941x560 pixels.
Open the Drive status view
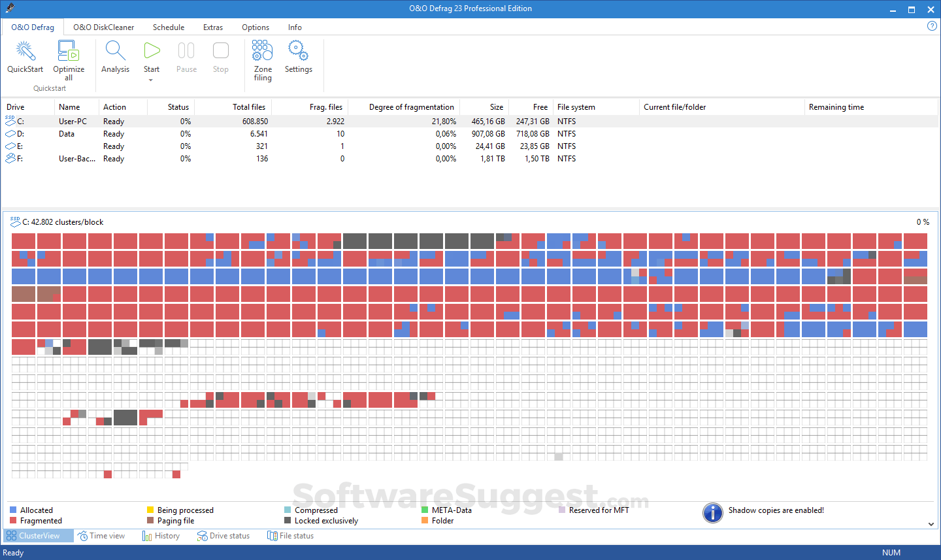click(x=223, y=535)
